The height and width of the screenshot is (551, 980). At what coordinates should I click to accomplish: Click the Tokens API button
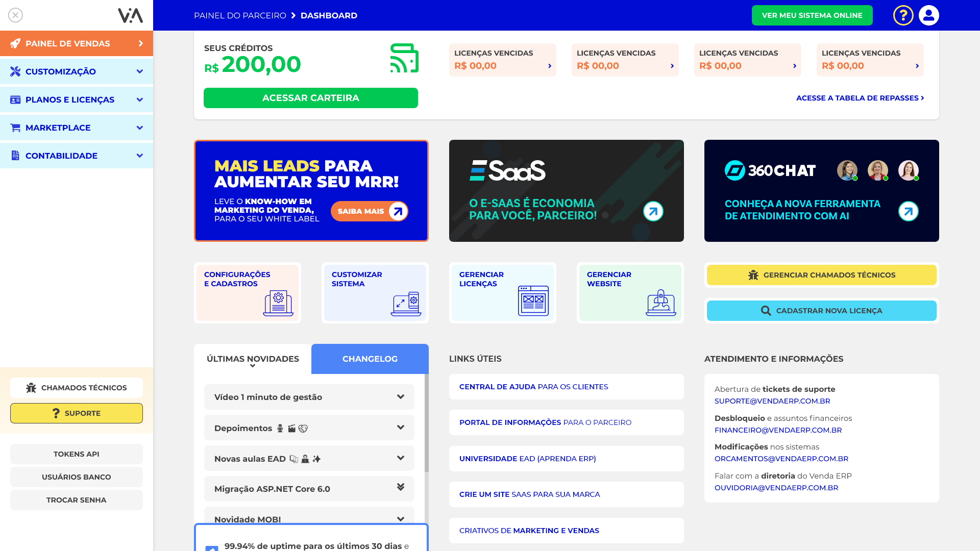point(77,454)
